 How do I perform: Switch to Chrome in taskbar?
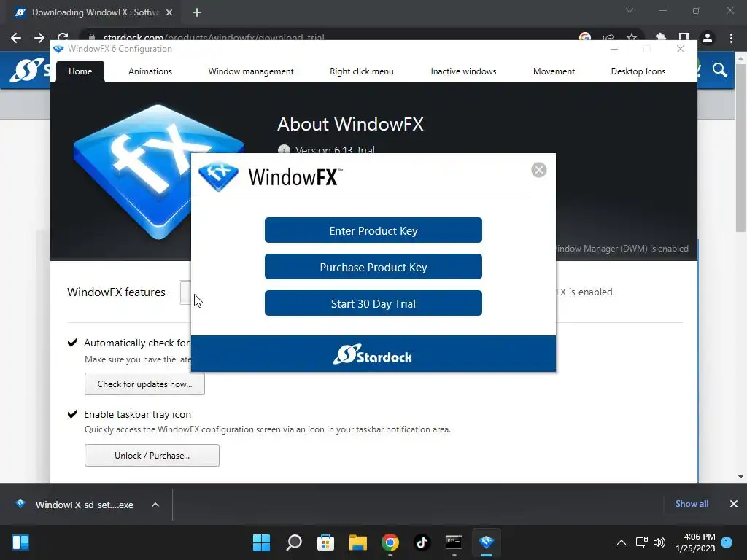pyautogui.click(x=390, y=542)
